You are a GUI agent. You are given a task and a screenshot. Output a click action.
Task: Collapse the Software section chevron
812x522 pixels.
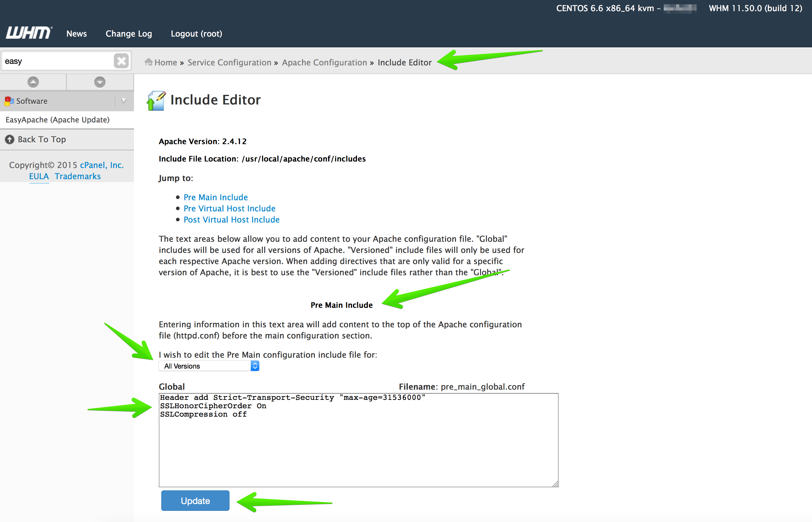pos(124,101)
